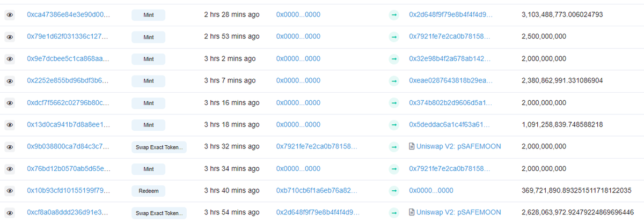Open sender 0x2d648f9f79e8b4f4f4d9 in last row

(317, 212)
